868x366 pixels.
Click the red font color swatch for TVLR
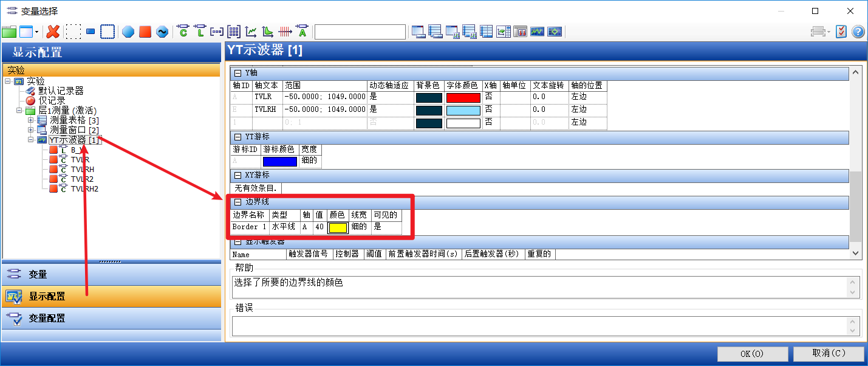(463, 97)
